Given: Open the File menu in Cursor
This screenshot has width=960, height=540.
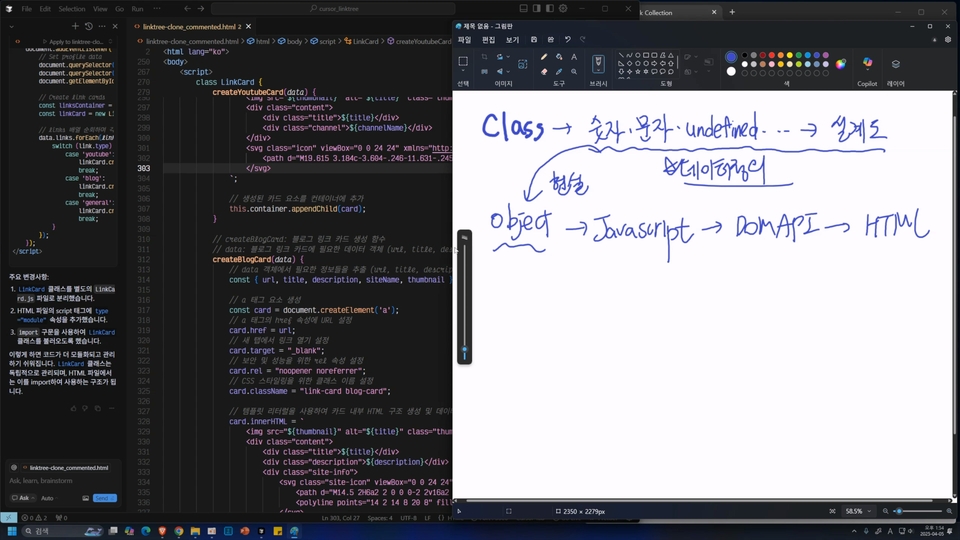Looking at the screenshot, I should pos(26,9).
